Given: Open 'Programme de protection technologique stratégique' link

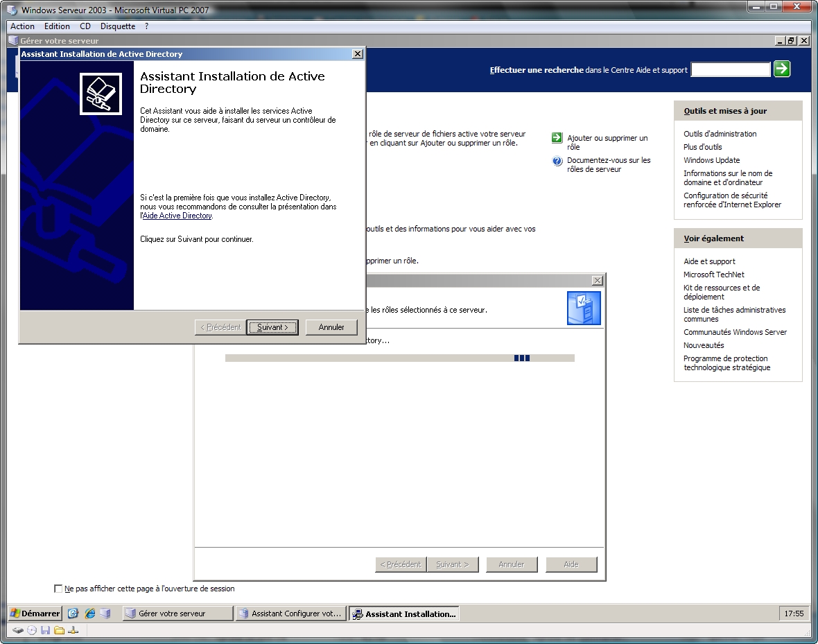Looking at the screenshot, I should (726, 363).
